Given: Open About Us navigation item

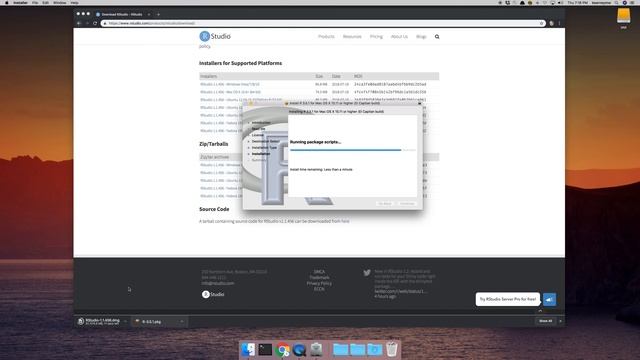Looking at the screenshot, I should [x=399, y=37].
